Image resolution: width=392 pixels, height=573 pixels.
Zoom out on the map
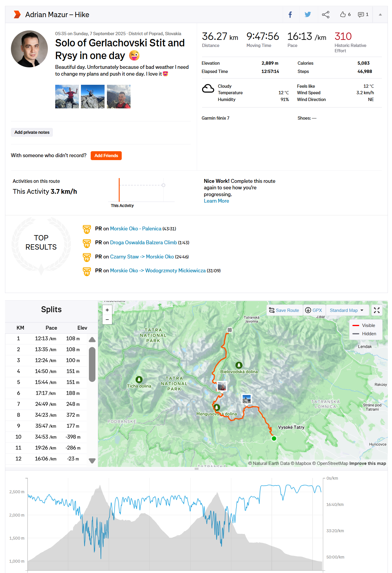click(x=107, y=319)
